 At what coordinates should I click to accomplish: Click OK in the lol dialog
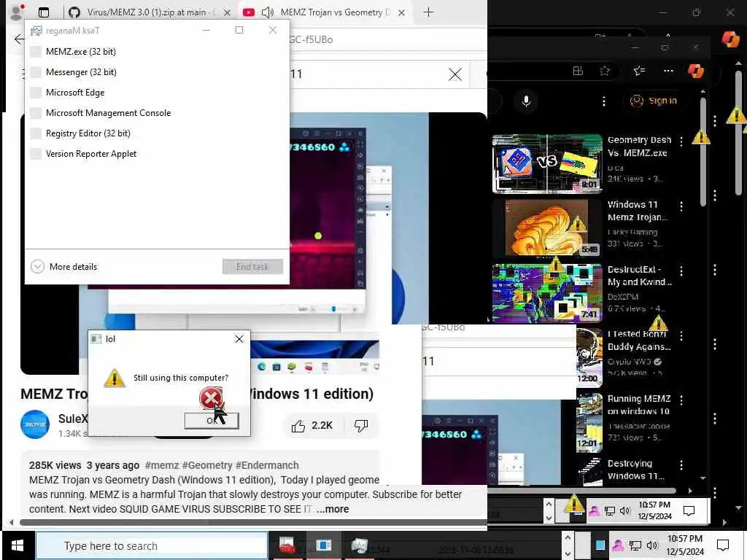[x=212, y=421]
